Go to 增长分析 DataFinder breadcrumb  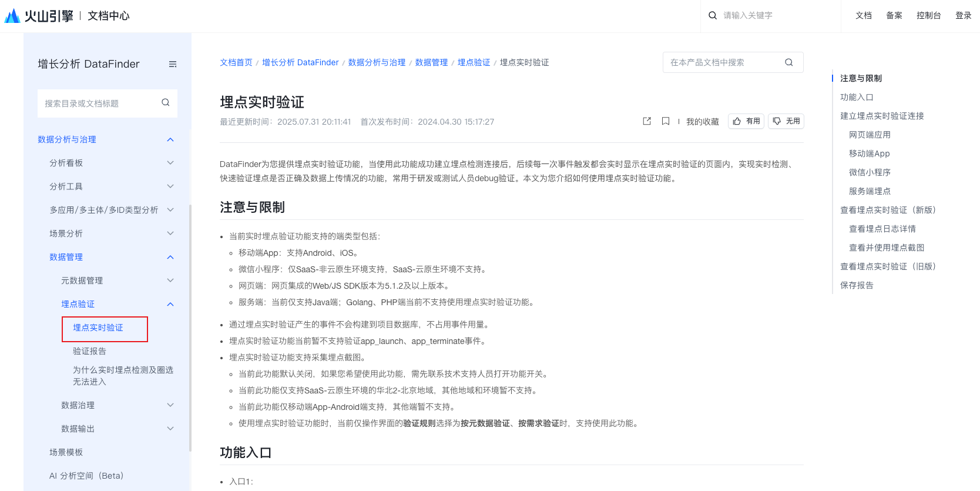pyautogui.click(x=300, y=62)
